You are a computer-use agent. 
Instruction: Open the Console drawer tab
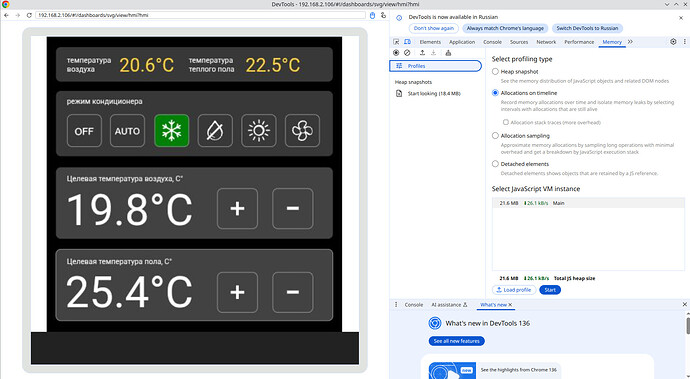click(x=414, y=305)
